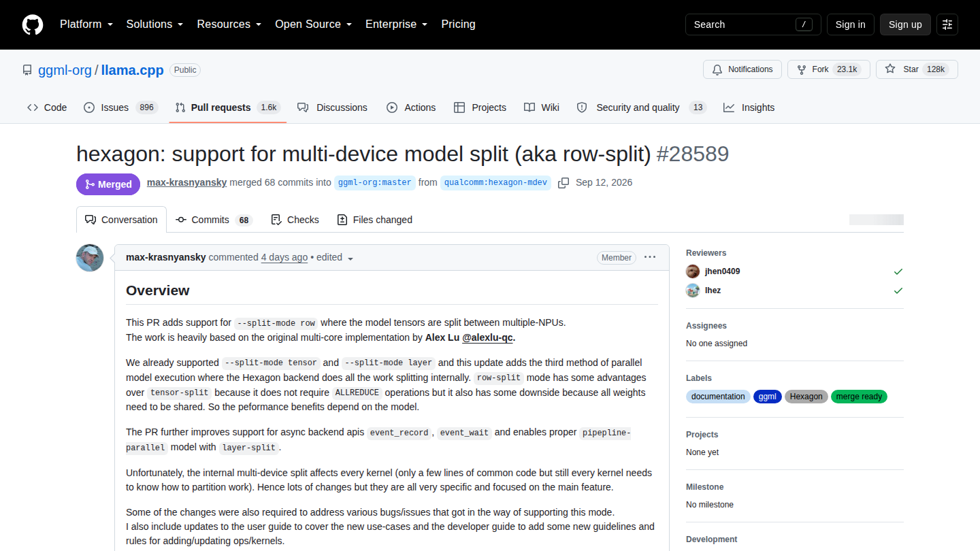Click jhen0409's approval checkmark
980x551 pixels.
(898, 271)
